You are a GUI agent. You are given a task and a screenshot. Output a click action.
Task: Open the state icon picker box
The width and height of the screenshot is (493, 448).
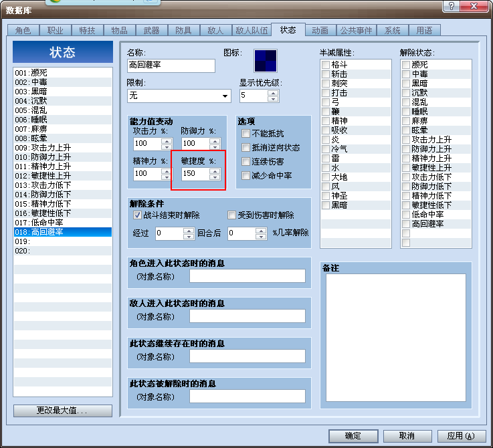point(266,61)
